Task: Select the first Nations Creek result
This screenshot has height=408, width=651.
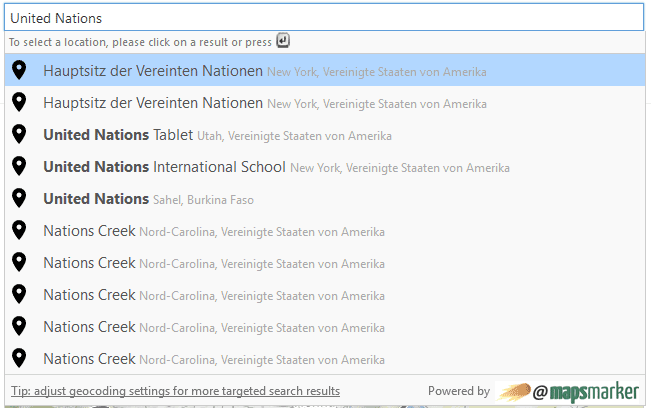Action: tap(325, 230)
